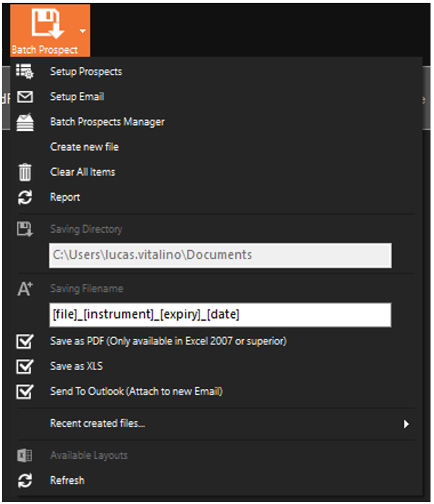Click the Setup Email envelope icon
434x504 pixels.
pos(24,97)
